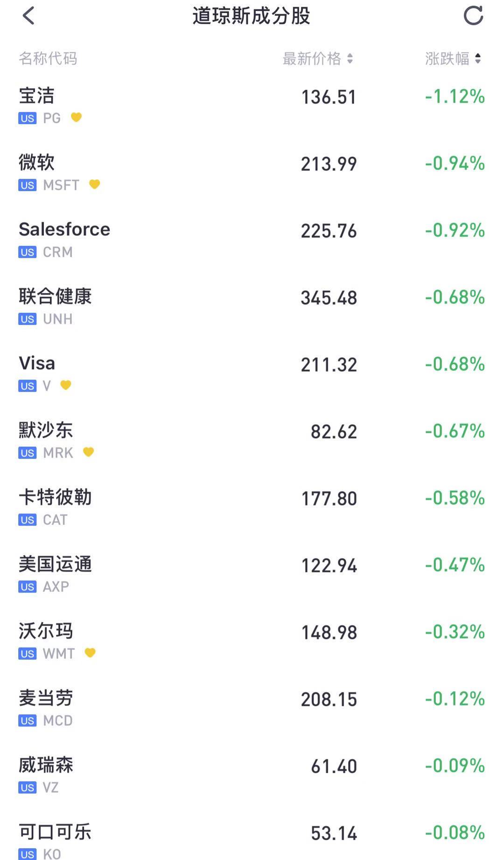Open 麦当劳 MCD stock row

coord(252,708)
